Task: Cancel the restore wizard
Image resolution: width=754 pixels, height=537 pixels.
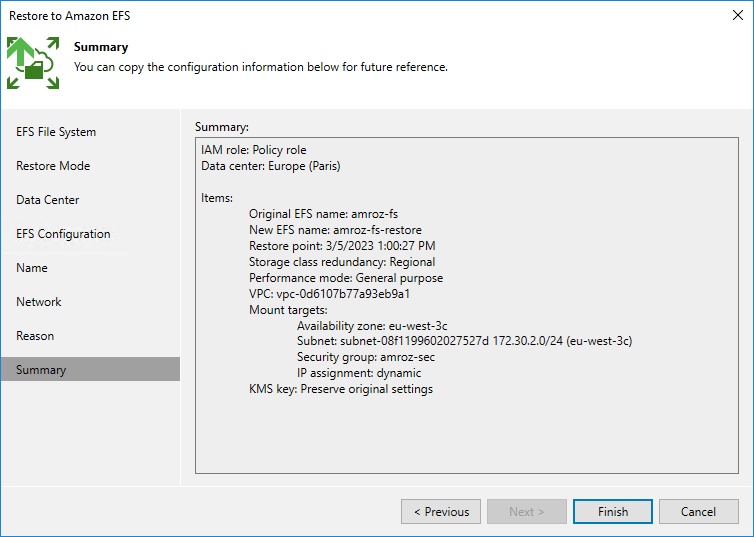Action: click(698, 512)
